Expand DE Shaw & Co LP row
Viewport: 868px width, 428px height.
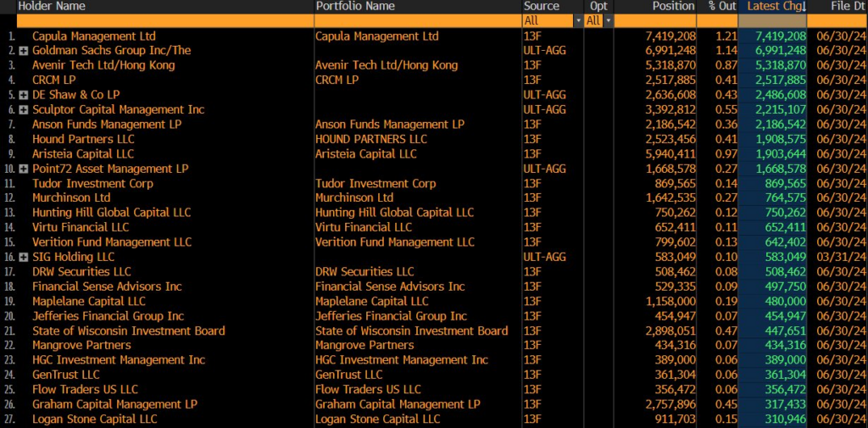(24, 95)
